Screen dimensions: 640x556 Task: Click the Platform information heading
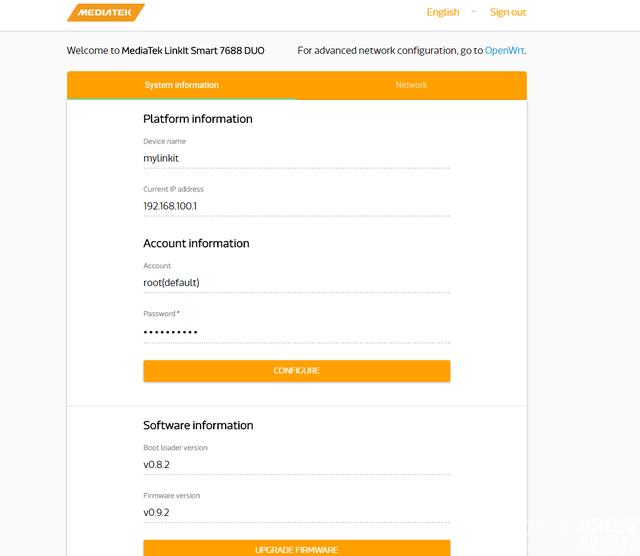(198, 119)
